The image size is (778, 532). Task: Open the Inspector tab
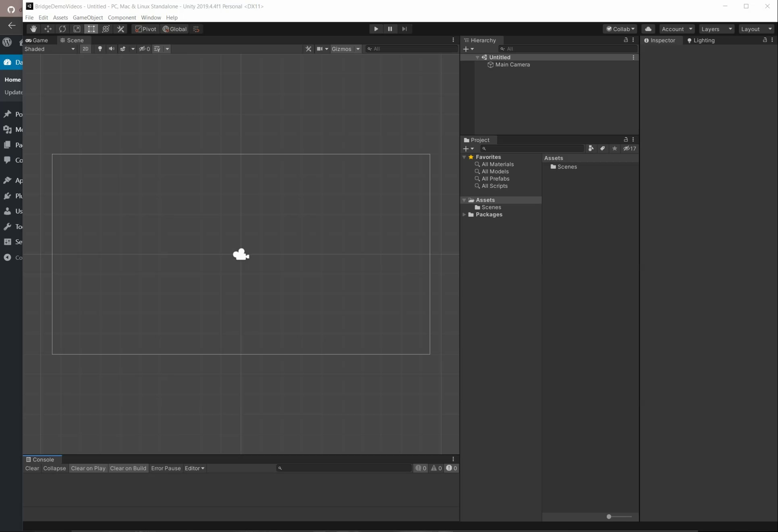pos(659,40)
